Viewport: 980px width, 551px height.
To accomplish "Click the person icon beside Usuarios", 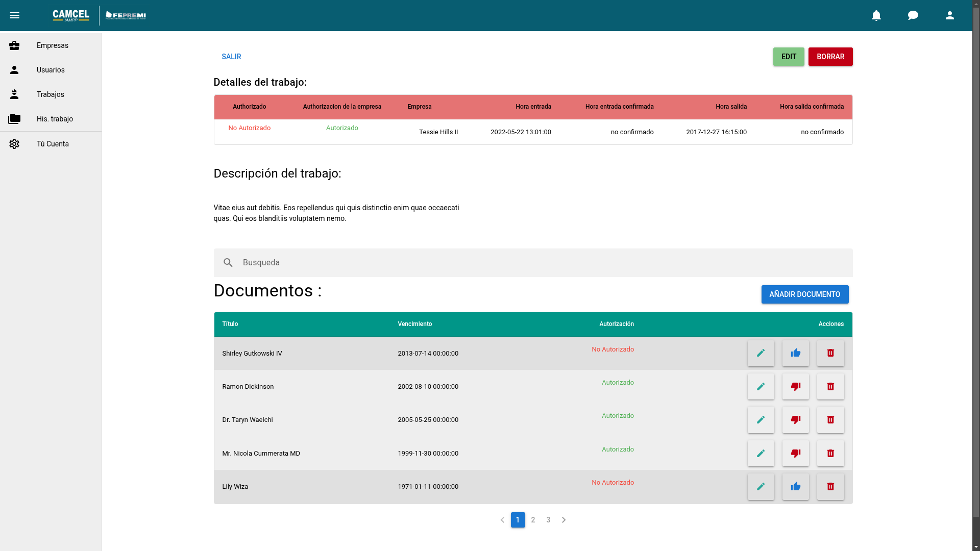I will tap(14, 70).
